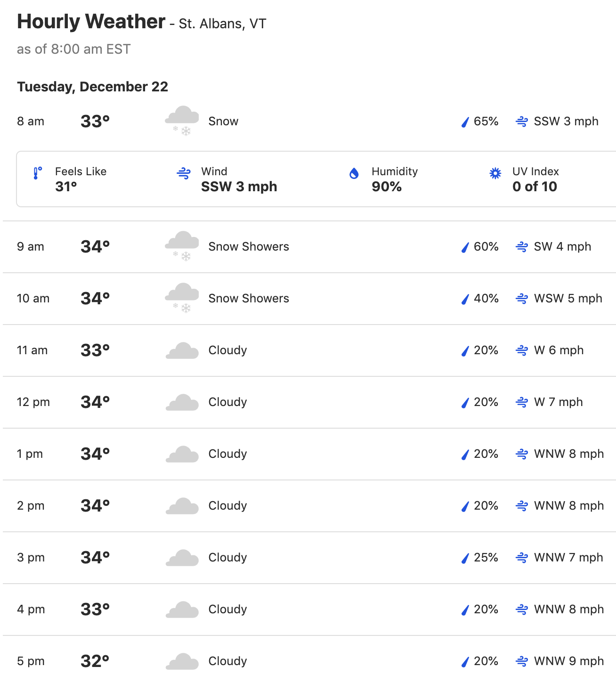This screenshot has width=616, height=683.
Task: Click the 33° temperature at 4 pm
Action: [95, 610]
